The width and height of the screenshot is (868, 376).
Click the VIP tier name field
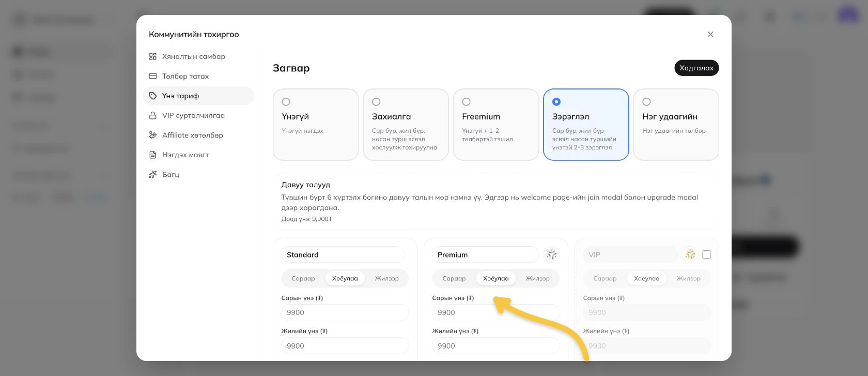630,254
